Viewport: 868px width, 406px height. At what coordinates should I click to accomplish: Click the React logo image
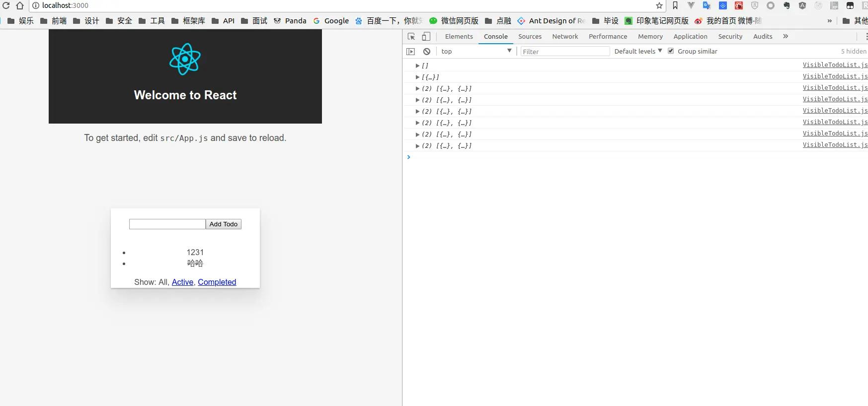tap(185, 59)
